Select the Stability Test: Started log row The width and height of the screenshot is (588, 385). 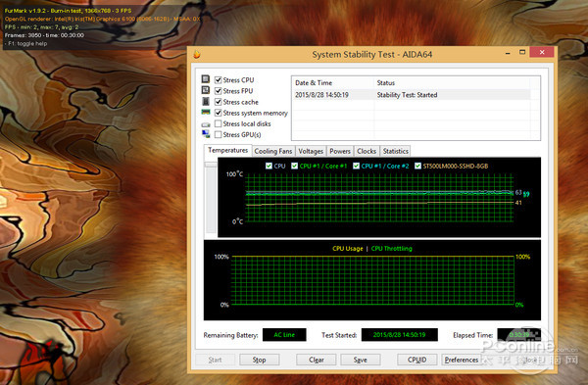tap(412, 95)
